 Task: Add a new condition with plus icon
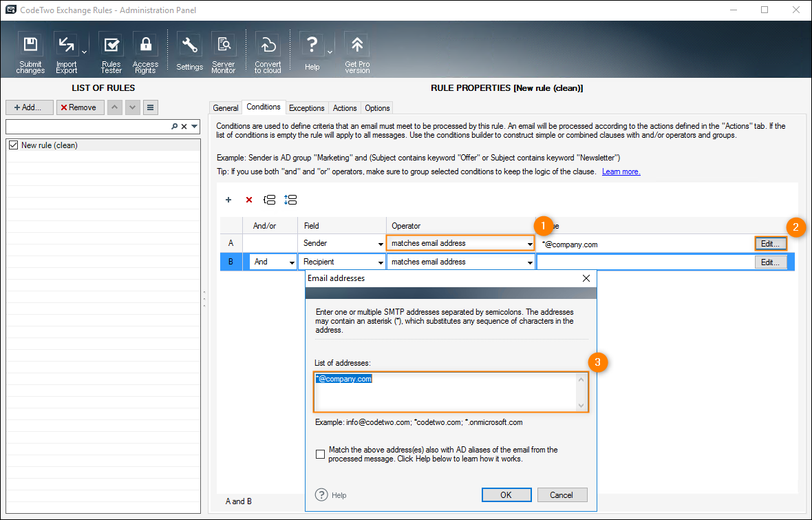pos(228,200)
